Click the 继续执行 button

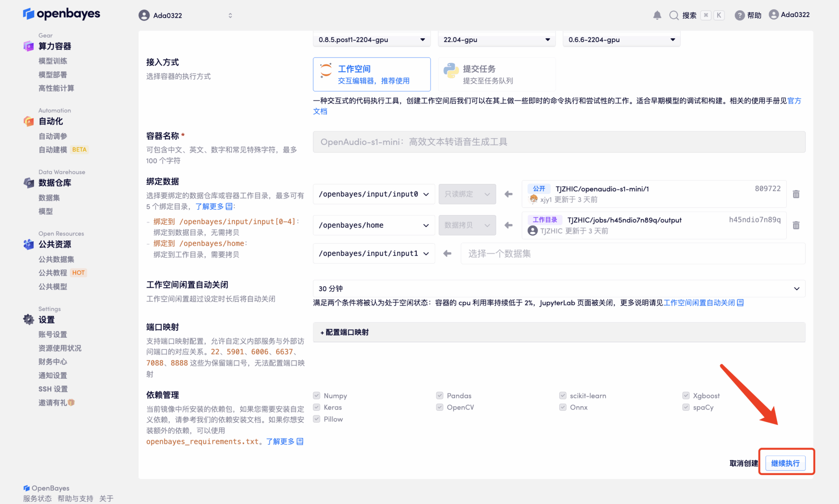785,463
